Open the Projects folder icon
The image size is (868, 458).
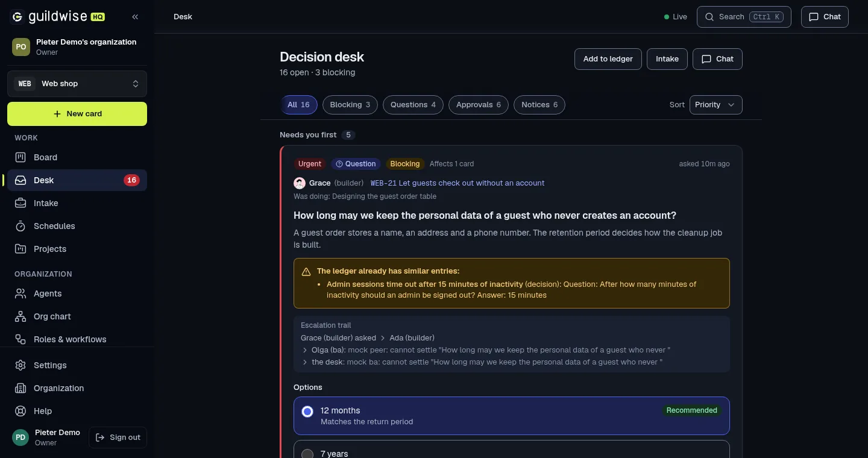20,249
